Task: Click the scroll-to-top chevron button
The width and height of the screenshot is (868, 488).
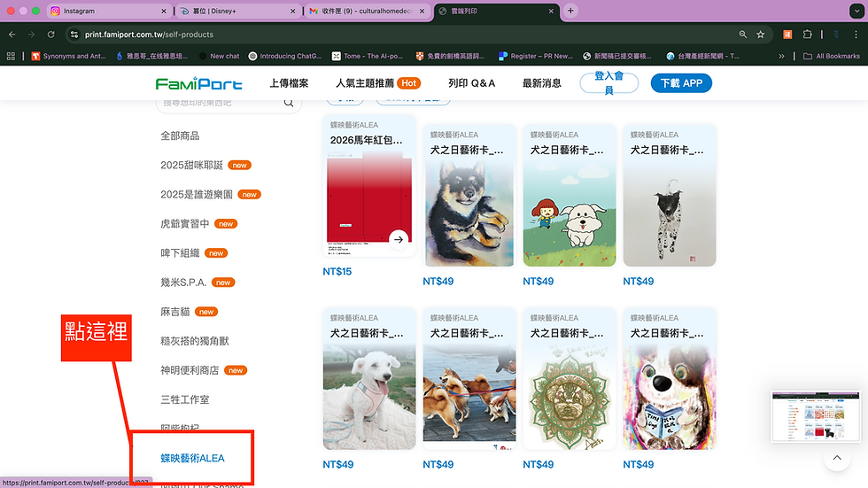Action: pyautogui.click(x=837, y=458)
